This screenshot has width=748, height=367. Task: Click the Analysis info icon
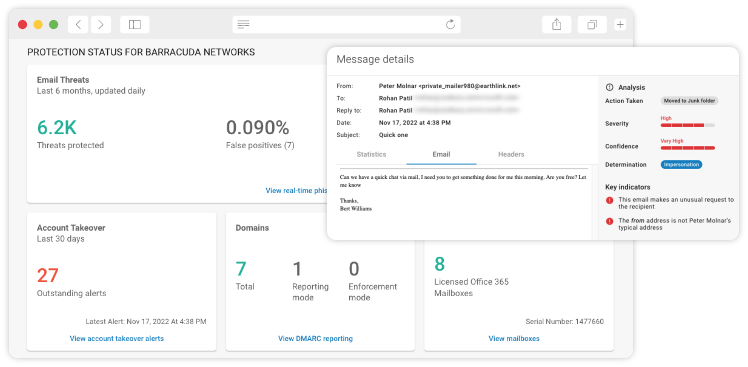609,87
